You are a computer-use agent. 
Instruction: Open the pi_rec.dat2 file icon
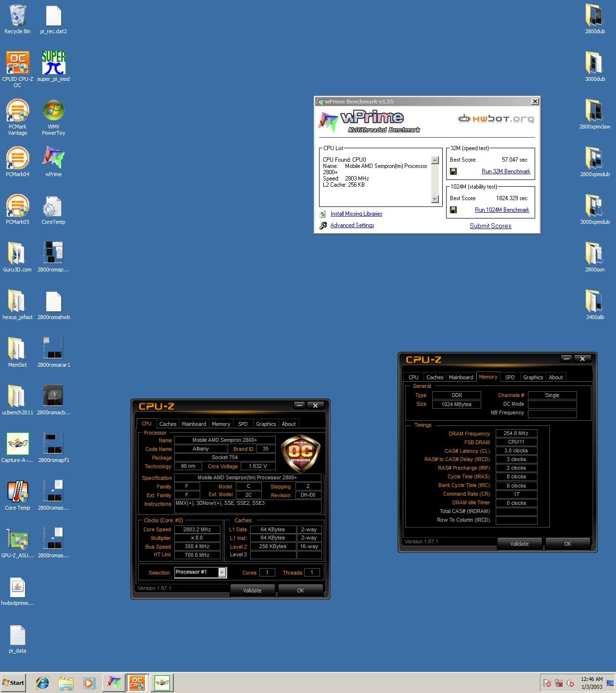53,19
